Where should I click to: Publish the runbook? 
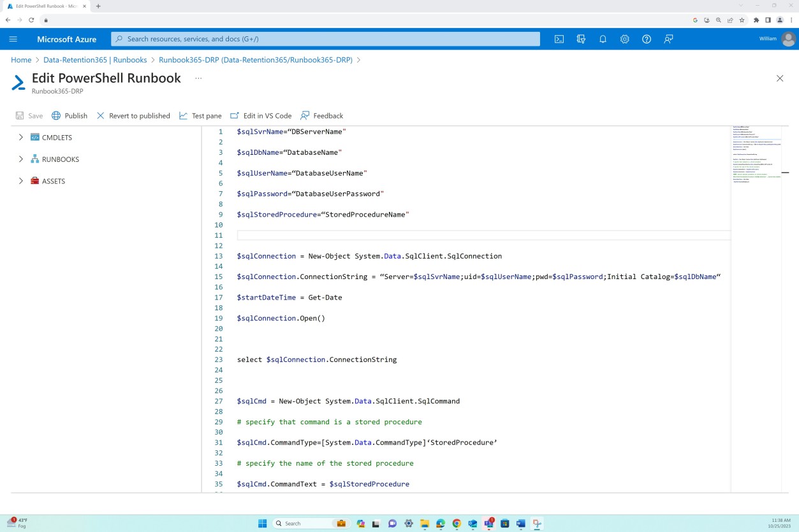click(70, 115)
